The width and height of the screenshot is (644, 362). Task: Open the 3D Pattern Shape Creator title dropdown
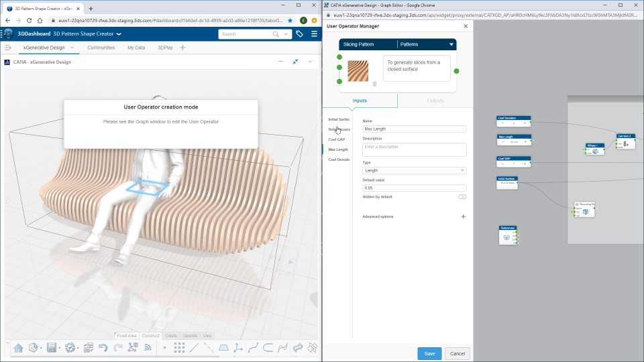[119, 34]
